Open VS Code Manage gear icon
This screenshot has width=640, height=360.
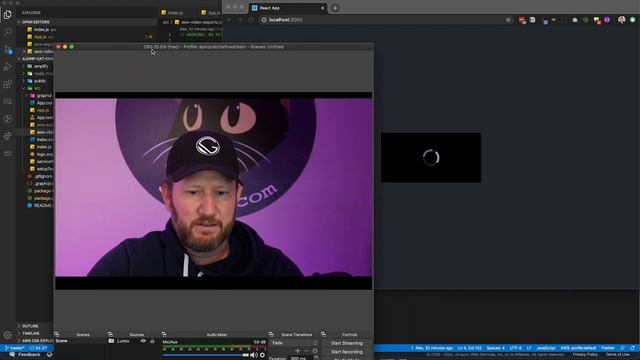point(8,335)
